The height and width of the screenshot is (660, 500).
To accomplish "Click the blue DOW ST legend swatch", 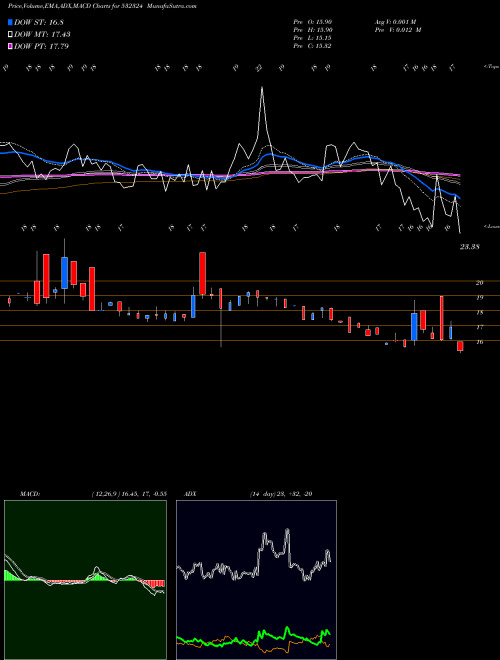I will click(11, 22).
